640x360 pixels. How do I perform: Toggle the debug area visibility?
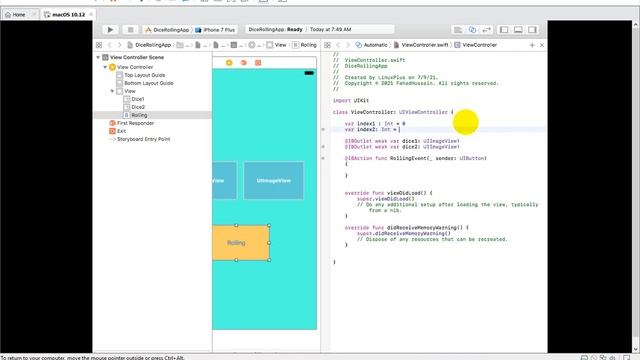pos(518,30)
